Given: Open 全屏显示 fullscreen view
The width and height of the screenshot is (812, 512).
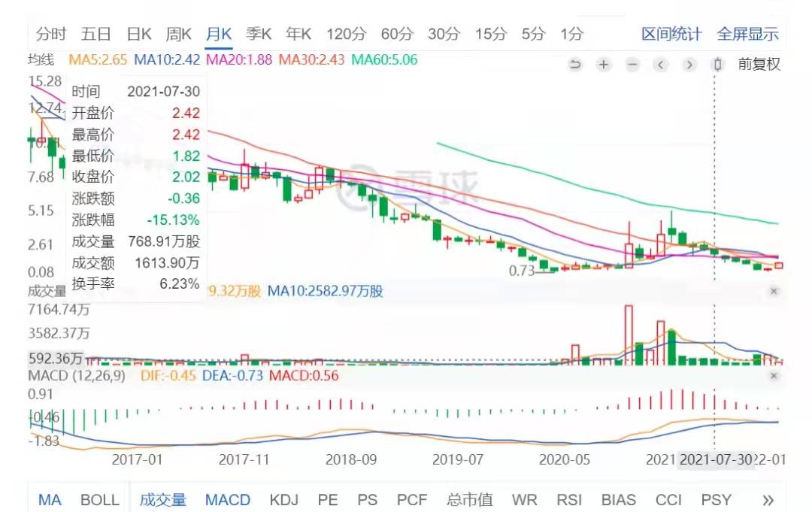Looking at the screenshot, I should tap(748, 34).
